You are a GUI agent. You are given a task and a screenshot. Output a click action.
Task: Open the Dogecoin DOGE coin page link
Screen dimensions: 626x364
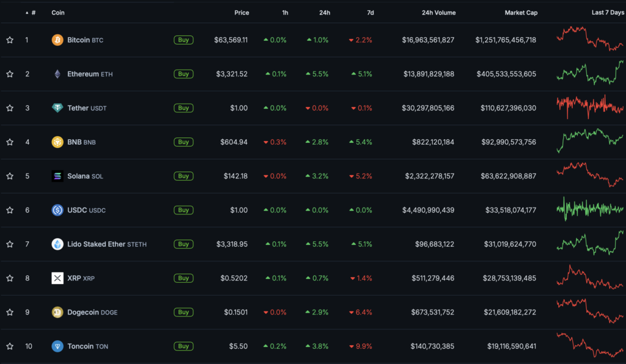tap(92, 312)
